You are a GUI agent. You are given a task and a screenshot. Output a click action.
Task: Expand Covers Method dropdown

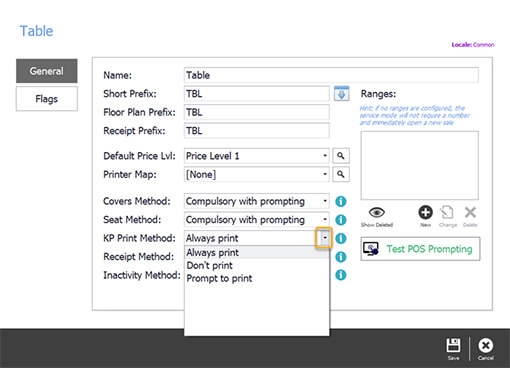325,201
